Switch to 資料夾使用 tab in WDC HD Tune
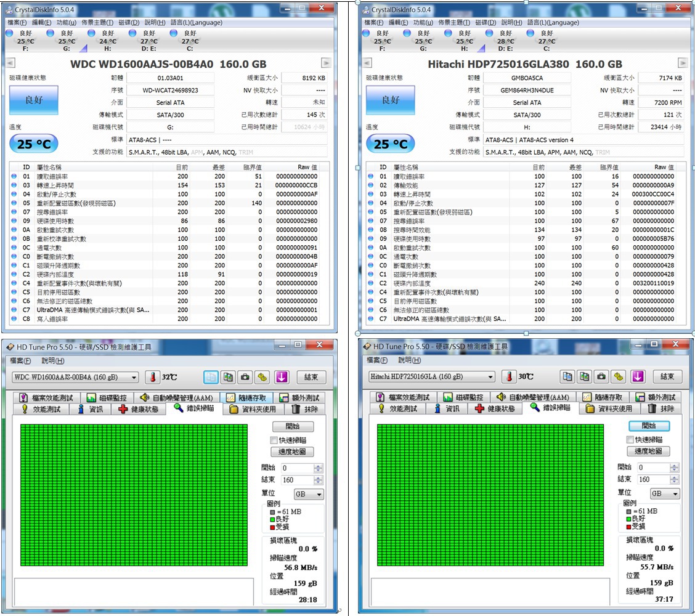 point(253,409)
